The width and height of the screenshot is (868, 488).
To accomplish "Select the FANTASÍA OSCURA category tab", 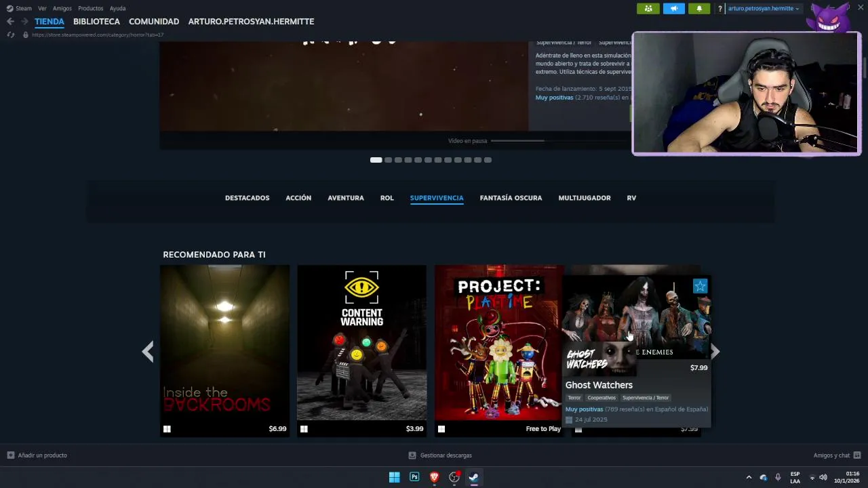I will (511, 198).
